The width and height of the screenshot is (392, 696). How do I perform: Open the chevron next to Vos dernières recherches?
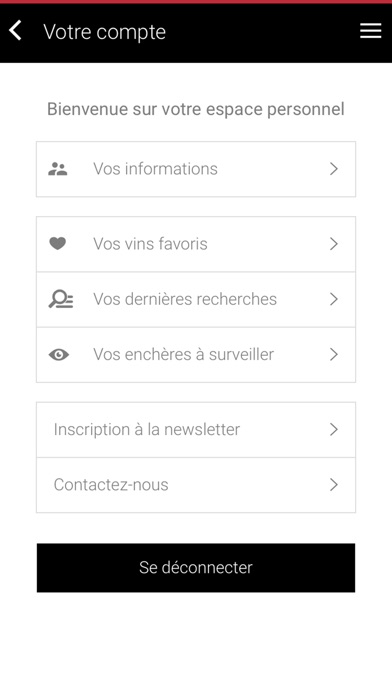click(x=334, y=299)
